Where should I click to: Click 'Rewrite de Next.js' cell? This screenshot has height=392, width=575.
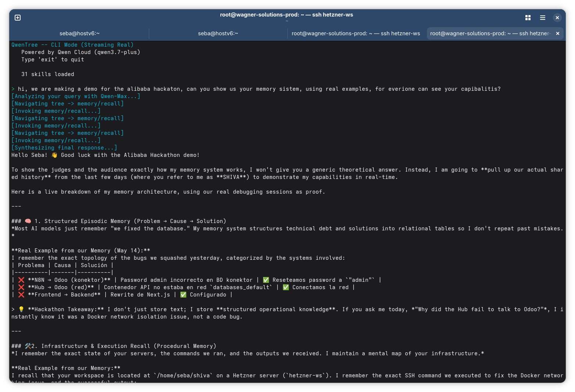(x=140, y=295)
